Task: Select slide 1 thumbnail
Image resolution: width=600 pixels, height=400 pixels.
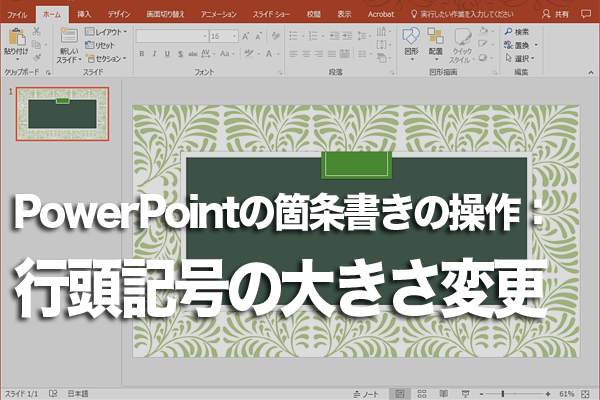Action: click(x=62, y=114)
